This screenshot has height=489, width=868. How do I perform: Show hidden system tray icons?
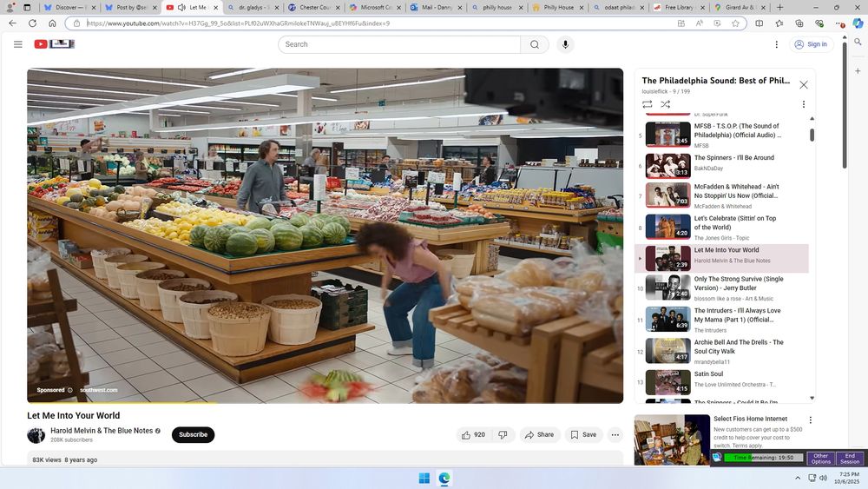click(797, 478)
